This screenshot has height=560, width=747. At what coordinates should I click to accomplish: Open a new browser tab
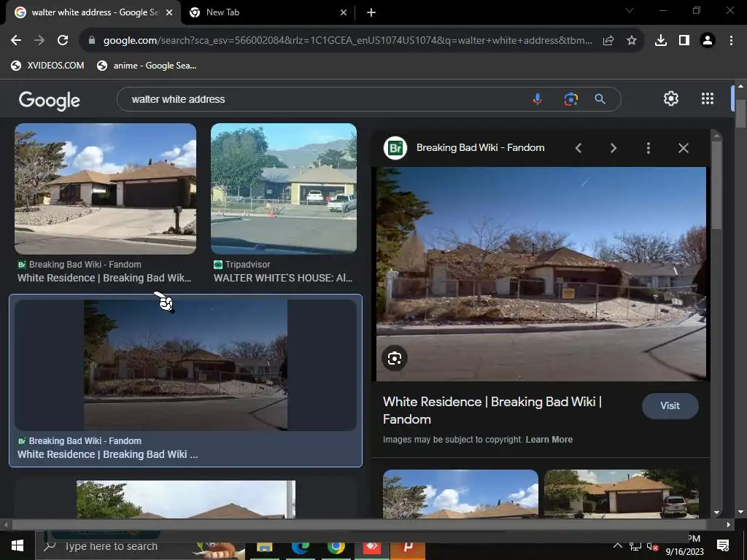(x=371, y=13)
